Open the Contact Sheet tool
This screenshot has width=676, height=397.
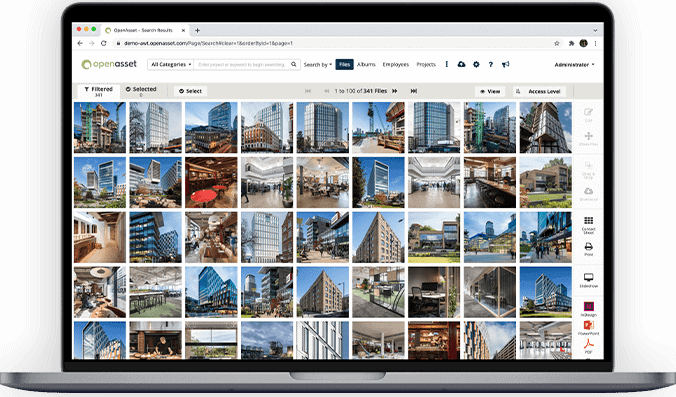click(x=588, y=224)
